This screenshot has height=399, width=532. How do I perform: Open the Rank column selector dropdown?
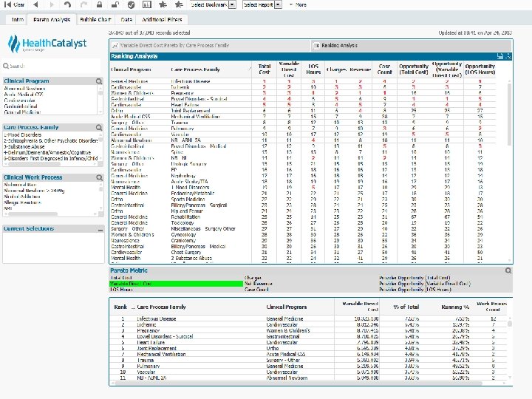133,307
